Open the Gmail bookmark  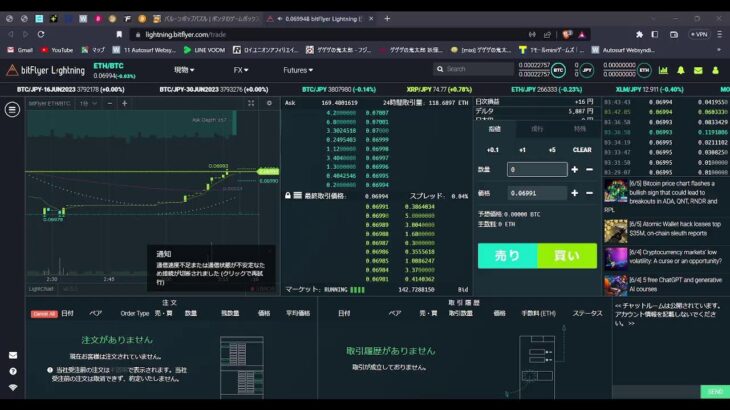[x=20, y=50]
